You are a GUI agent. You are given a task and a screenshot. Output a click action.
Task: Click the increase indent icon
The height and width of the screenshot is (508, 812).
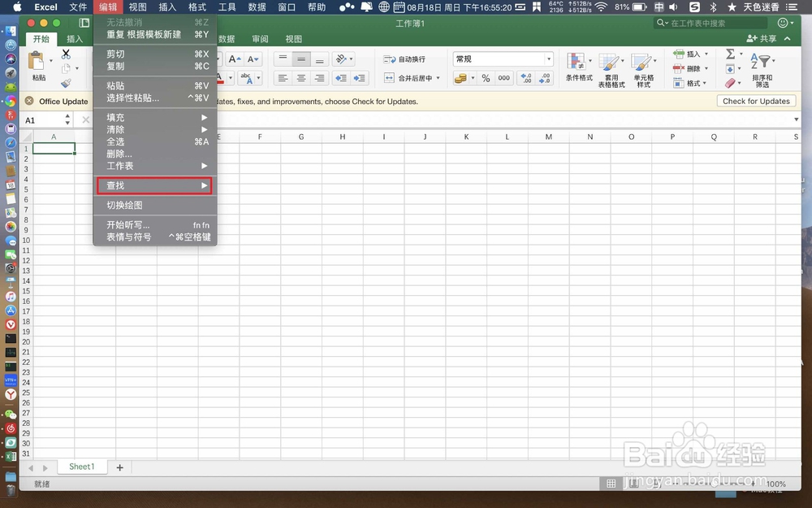pyautogui.click(x=360, y=78)
